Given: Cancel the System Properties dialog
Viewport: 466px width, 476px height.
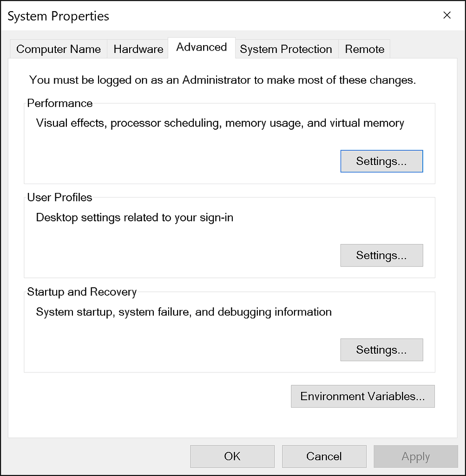Looking at the screenshot, I should point(324,456).
